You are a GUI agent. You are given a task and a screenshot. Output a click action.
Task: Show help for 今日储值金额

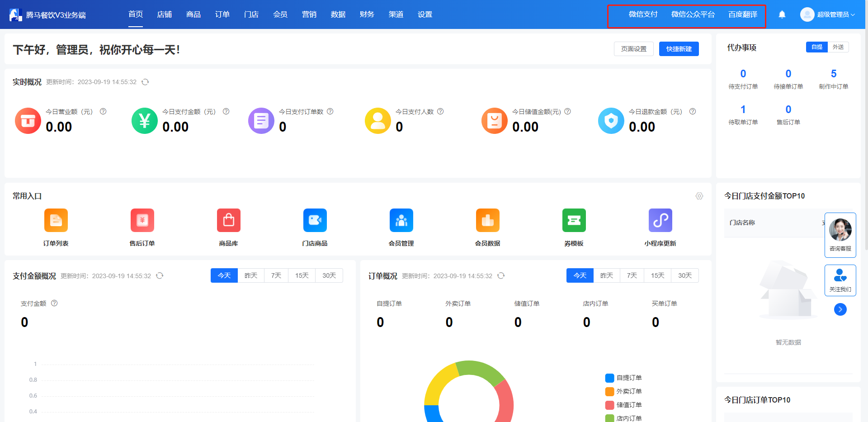pos(567,111)
